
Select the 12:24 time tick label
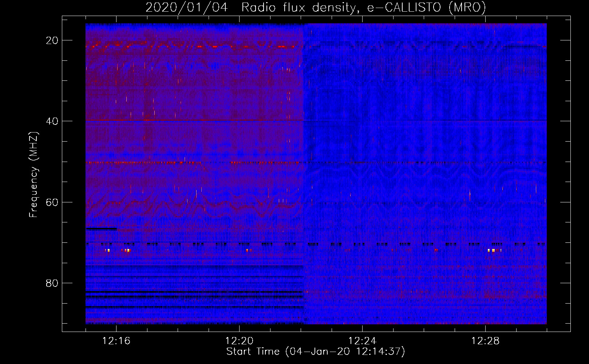(362, 341)
